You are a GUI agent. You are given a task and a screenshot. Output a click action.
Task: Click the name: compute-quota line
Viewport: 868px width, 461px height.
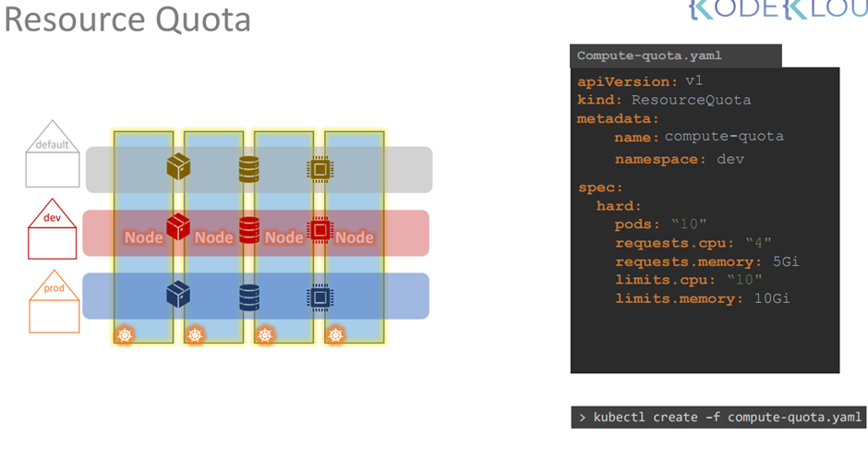[x=699, y=137]
